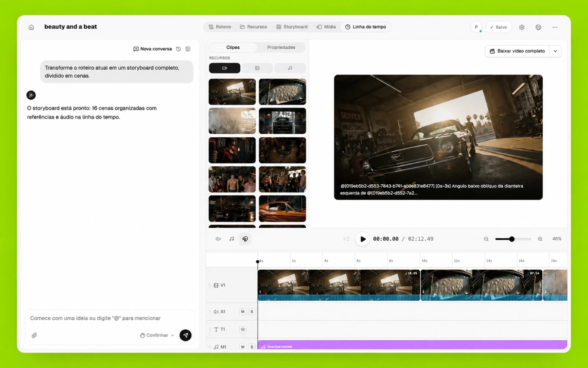
Task: Toggle the link/snap icon in playback bar
Action: (x=245, y=239)
